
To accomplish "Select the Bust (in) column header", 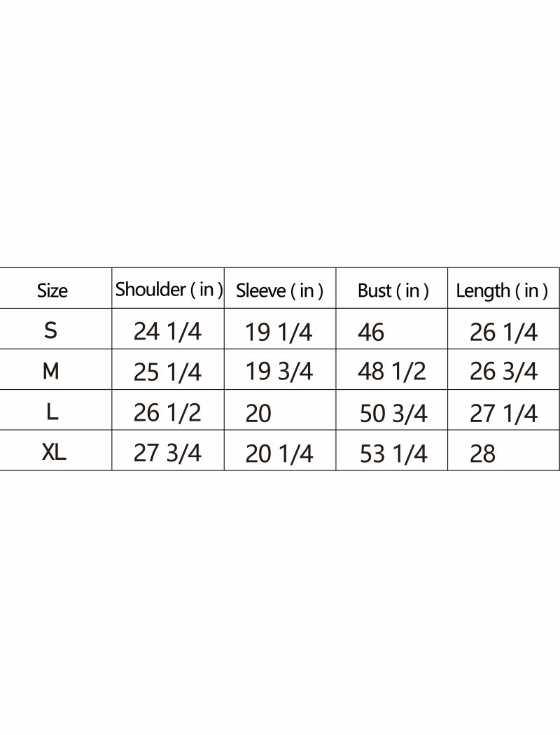I will pos(393,290).
